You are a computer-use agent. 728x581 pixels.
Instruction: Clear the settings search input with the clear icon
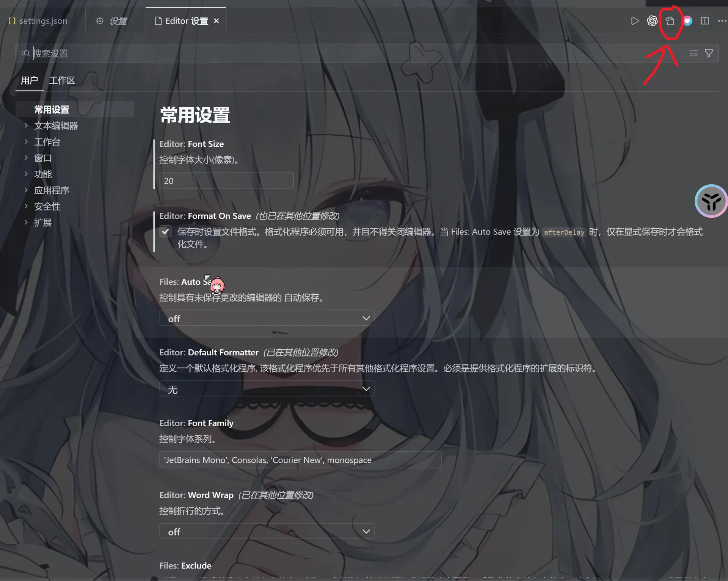[693, 53]
